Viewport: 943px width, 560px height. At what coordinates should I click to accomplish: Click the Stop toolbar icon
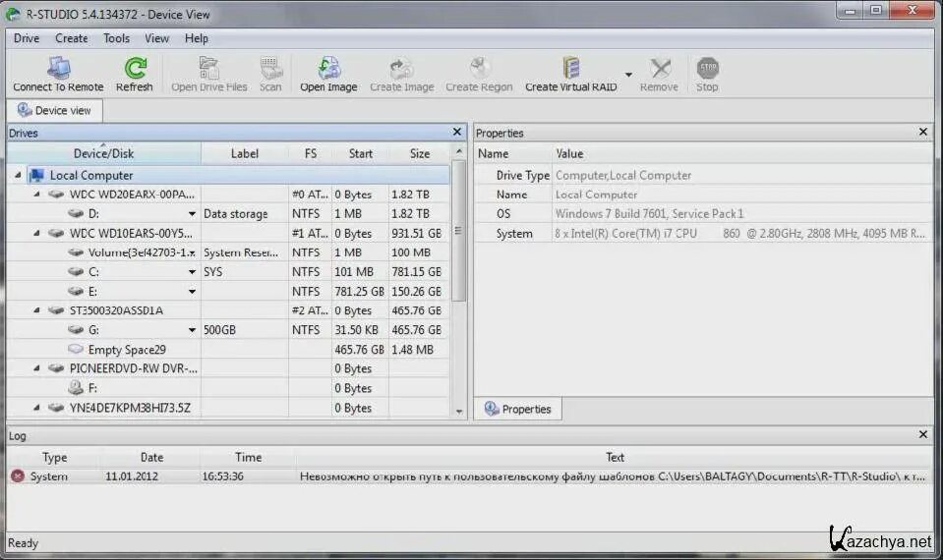point(707,68)
